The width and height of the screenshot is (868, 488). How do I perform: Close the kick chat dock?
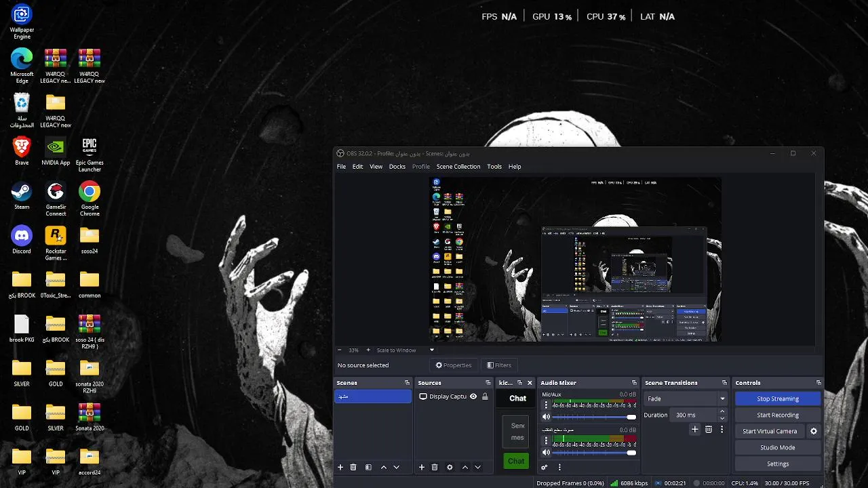530,383
